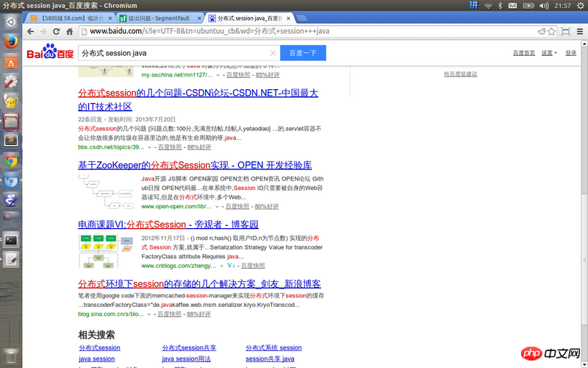Open 电商课题VI:分布式Session 博客园 result

click(168, 224)
